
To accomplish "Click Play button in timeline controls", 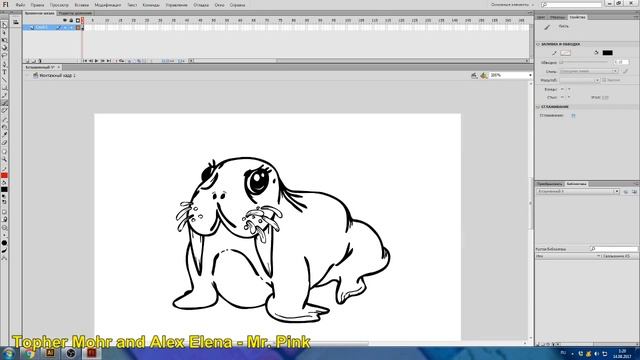I will pos(97,61).
